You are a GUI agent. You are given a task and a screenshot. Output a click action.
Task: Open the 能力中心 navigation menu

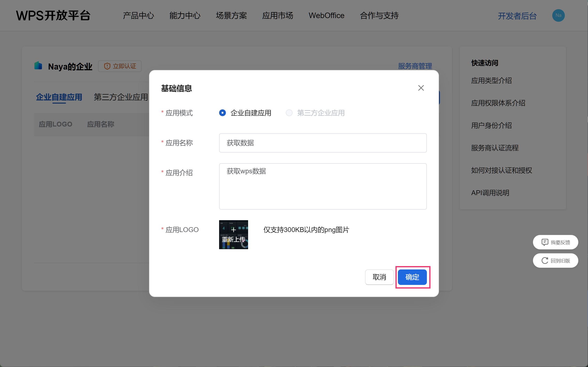tap(185, 15)
